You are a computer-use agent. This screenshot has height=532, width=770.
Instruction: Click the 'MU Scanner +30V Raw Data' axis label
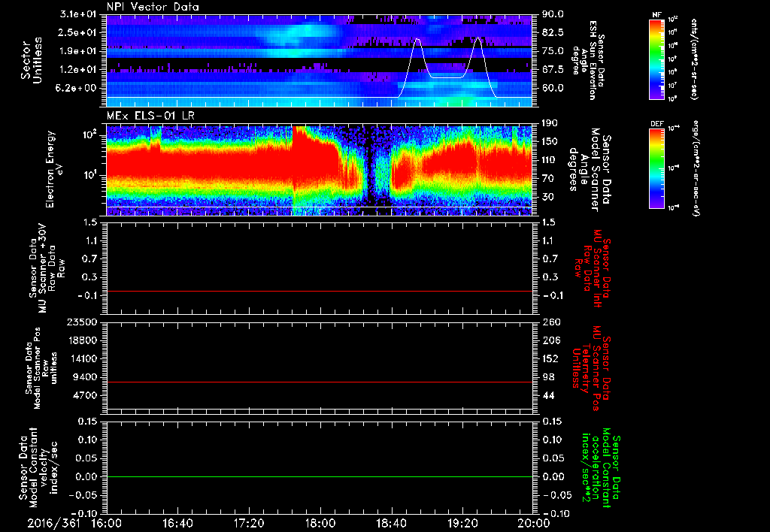tap(47, 268)
